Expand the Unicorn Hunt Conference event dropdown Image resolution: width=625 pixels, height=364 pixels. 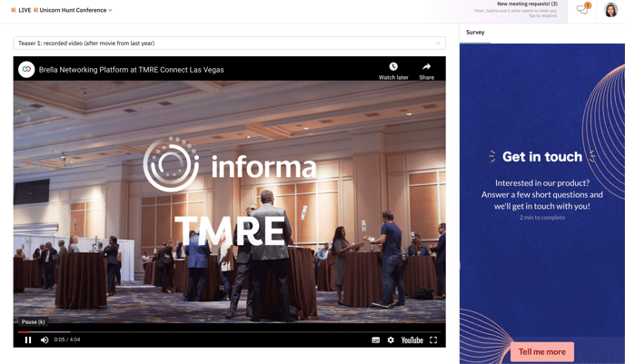click(75, 10)
